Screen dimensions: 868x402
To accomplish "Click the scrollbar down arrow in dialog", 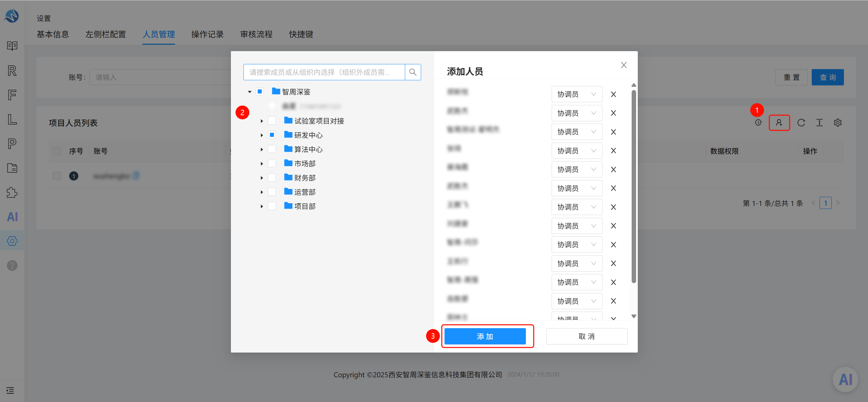I will (x=634, y=316).
